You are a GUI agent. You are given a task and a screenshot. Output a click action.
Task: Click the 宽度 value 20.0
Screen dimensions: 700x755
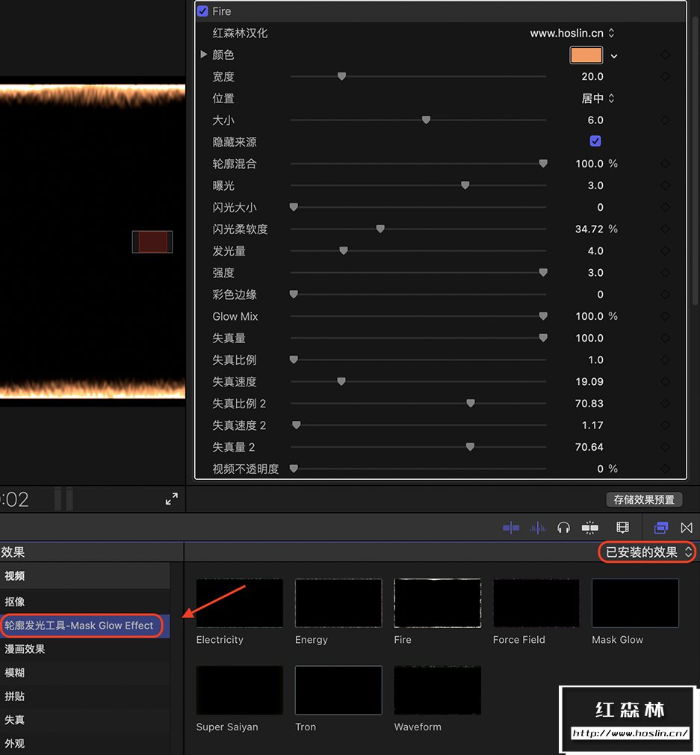click(592, 76)
